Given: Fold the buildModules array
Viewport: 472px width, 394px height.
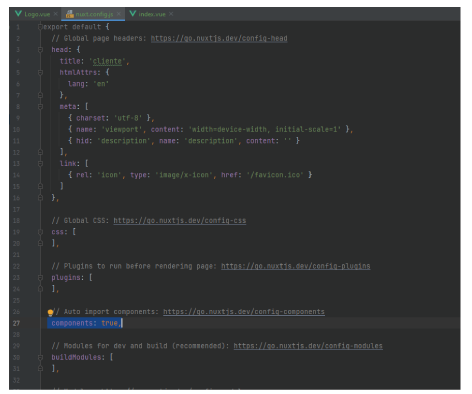Looking at the screenshot, I should click(x=40, y=357).
